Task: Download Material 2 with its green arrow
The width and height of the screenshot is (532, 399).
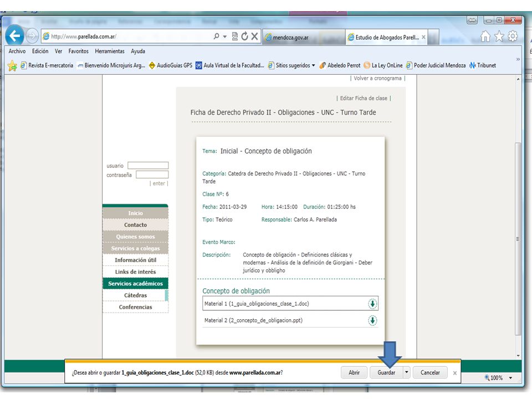Action: point(372,320)
